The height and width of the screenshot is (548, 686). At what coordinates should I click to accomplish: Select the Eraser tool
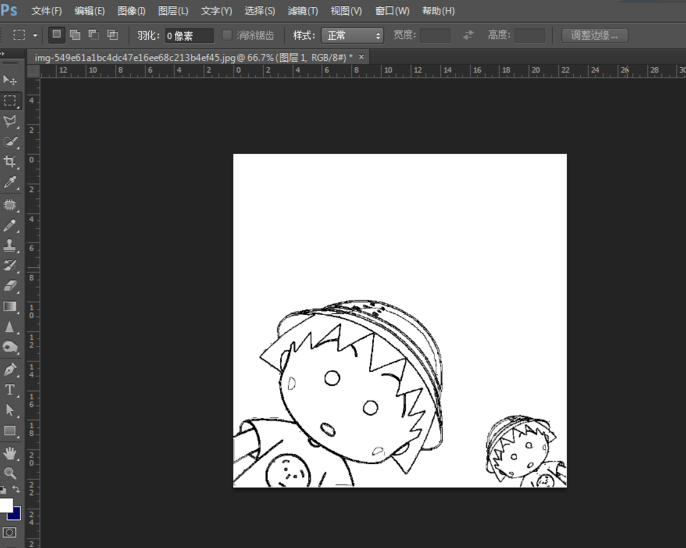pyautogui.click(x=10, y=286)
